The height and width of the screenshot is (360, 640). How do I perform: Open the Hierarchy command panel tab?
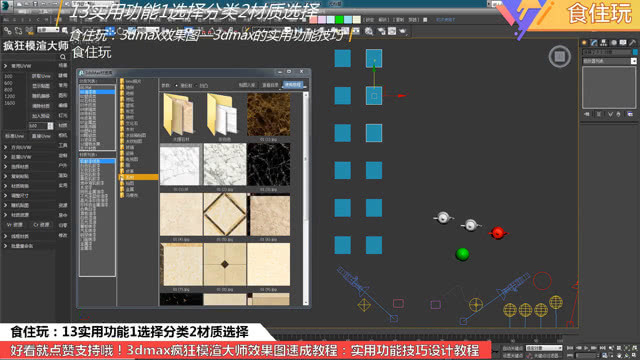point(603,42)
